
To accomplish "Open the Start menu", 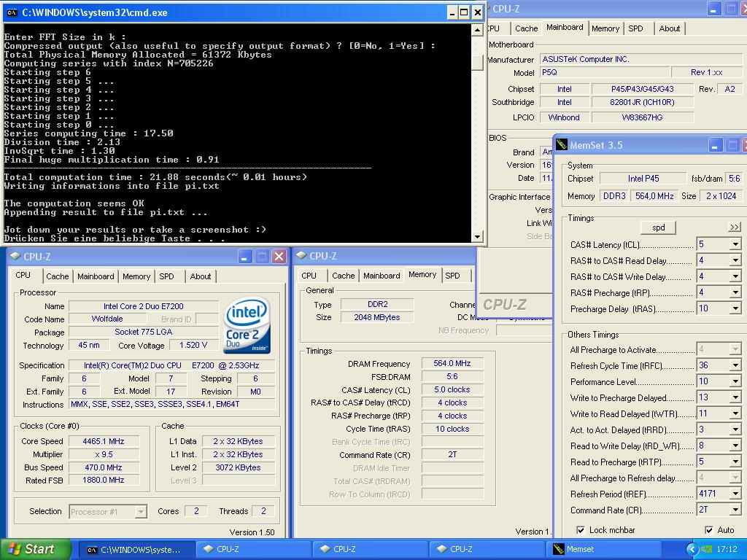I will point(36,550).
